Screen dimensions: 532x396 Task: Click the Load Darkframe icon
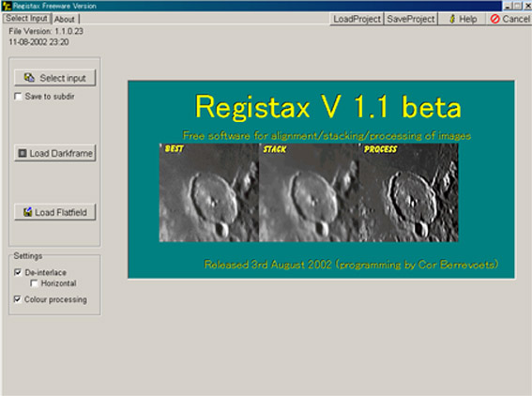pyautogui.click(x=23, y=153)
